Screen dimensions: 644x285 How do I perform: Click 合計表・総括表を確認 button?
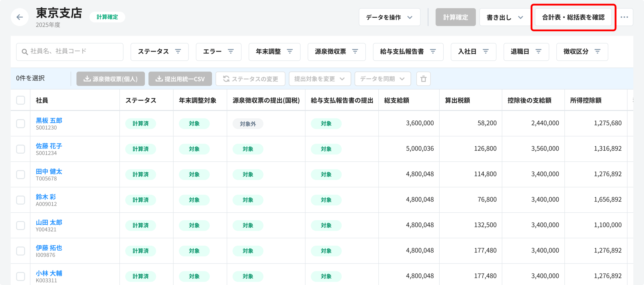point(573,17)
